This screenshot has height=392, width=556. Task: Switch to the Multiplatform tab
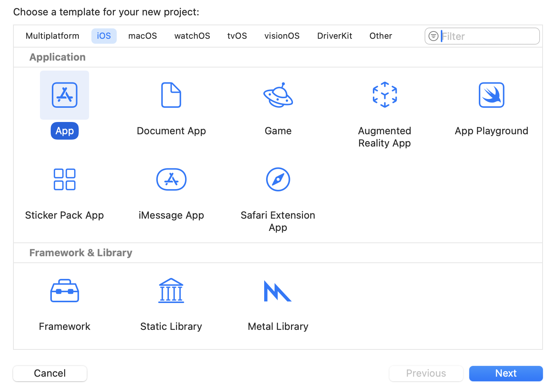pyautogui.click(x=53, y=36)
